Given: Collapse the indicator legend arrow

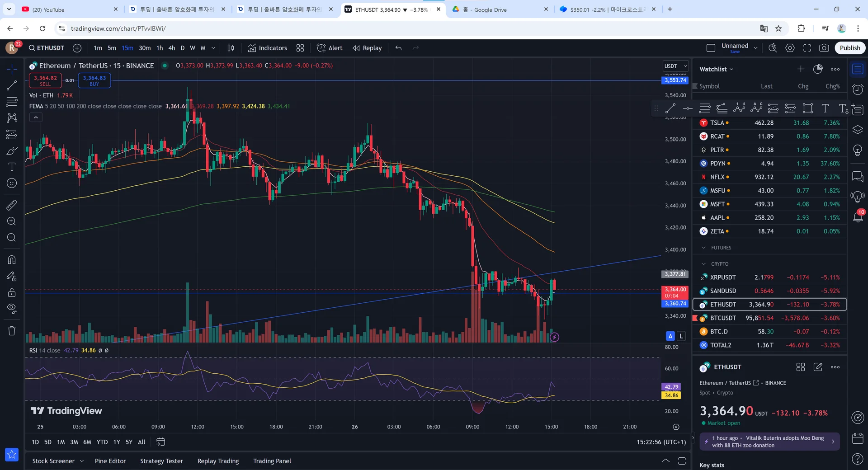Looking at the screenshot, I should click(36, 117).
